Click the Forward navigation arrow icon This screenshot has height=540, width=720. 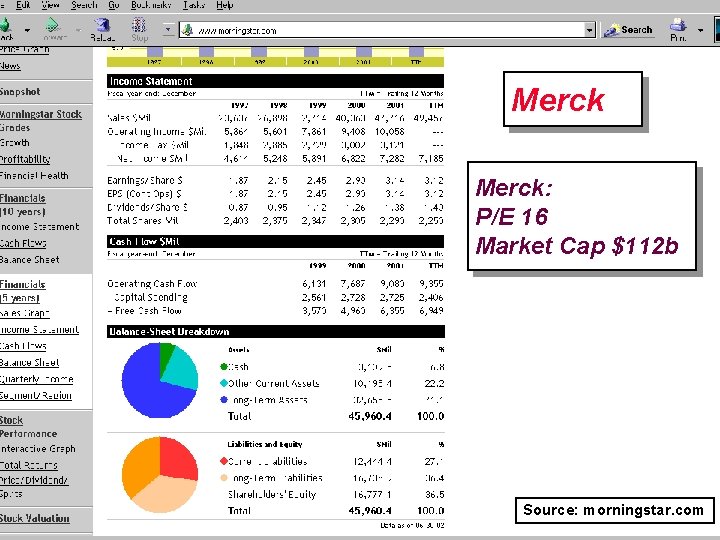[52, 25]
